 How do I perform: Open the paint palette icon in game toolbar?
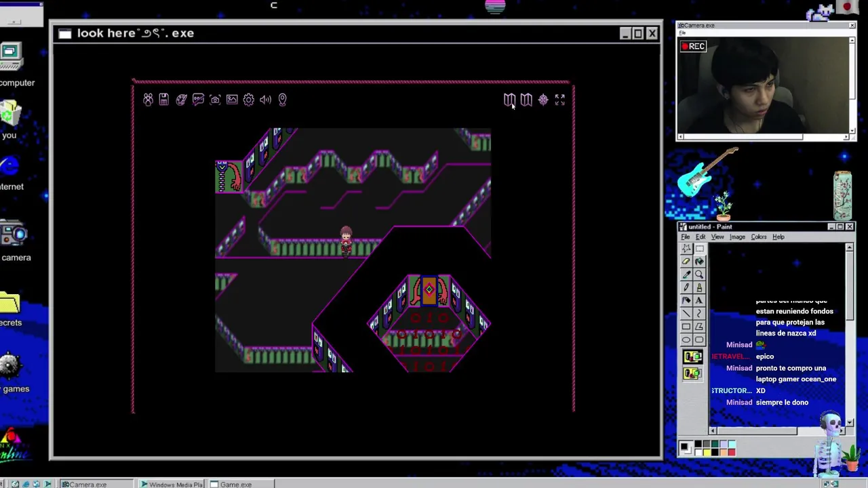point(181,100)
